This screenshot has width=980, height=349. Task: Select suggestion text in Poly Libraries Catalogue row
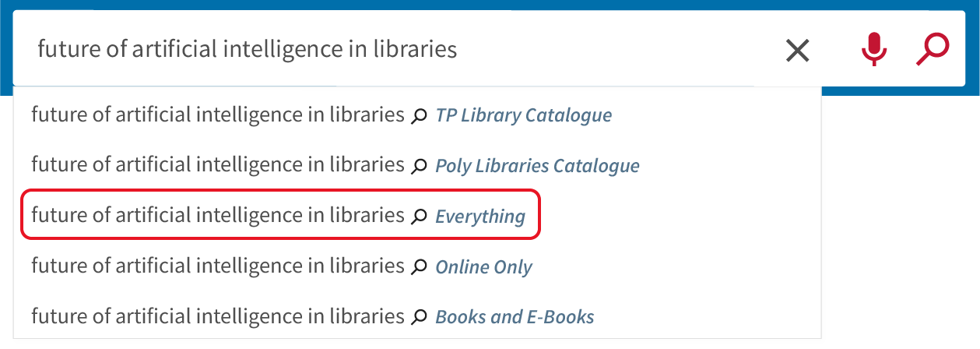coord(218,165)
